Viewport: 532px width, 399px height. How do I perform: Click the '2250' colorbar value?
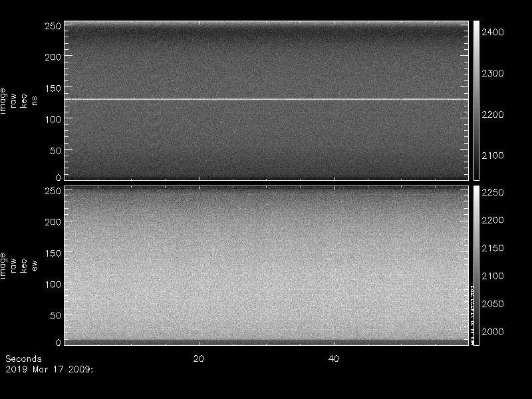(x=493, y=192)
